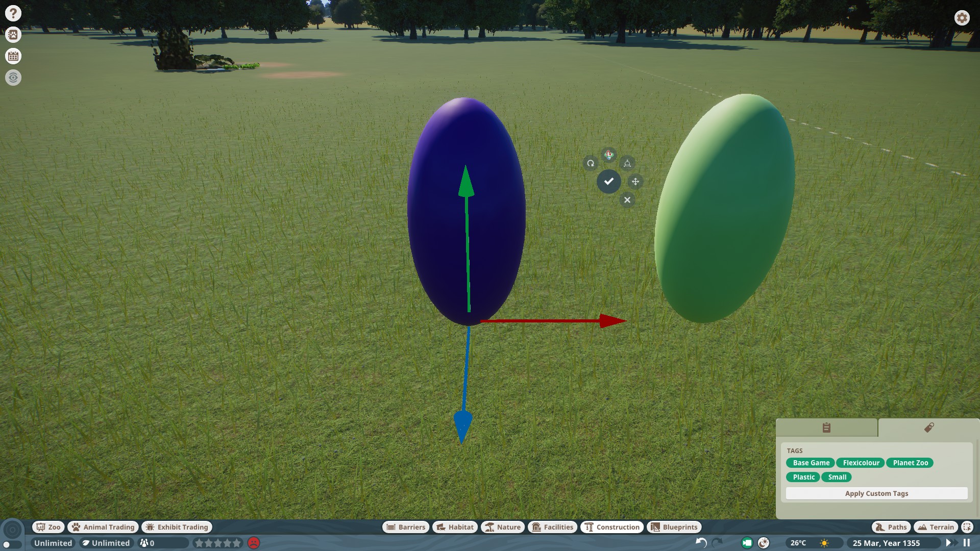This screenshot has height=551, width=980.
Task: Redo the last action
Action: [x=718, y=543]
